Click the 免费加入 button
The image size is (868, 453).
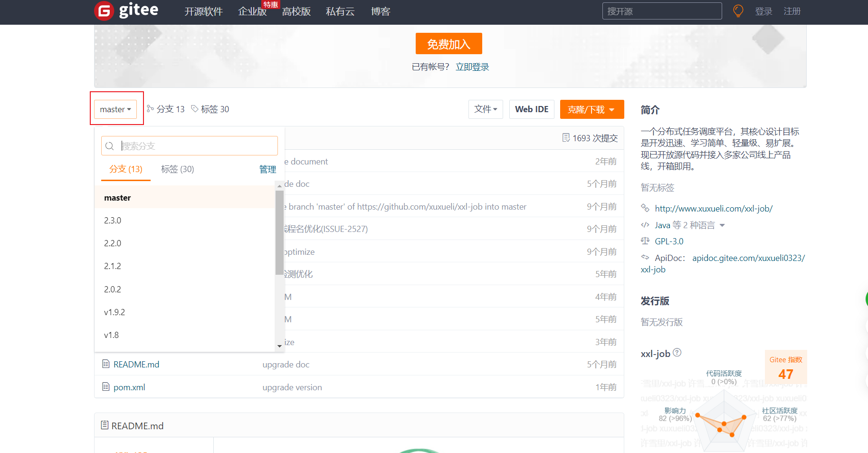click(x=449, y=44)
